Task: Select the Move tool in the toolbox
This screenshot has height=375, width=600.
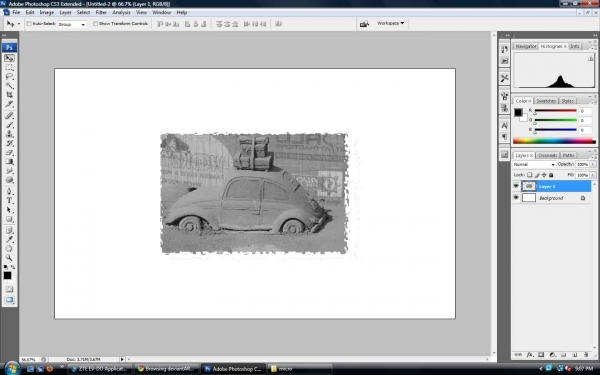Action: pos(9,58)
